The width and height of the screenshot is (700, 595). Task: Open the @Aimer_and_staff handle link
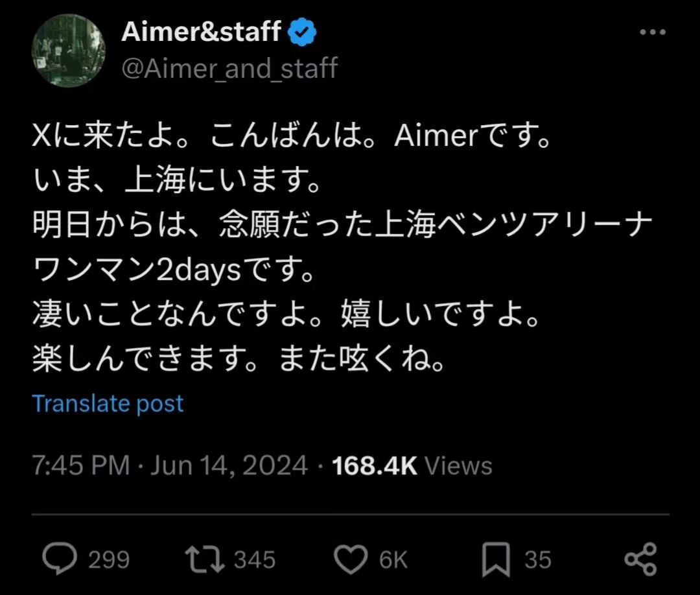pyautogui.click(x=229, y=67)
